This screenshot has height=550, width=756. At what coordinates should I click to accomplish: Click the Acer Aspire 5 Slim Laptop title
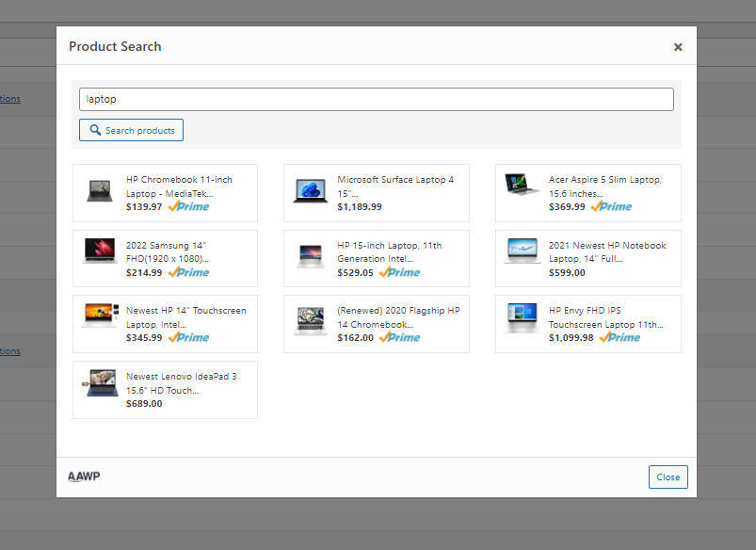coord(605,186)
